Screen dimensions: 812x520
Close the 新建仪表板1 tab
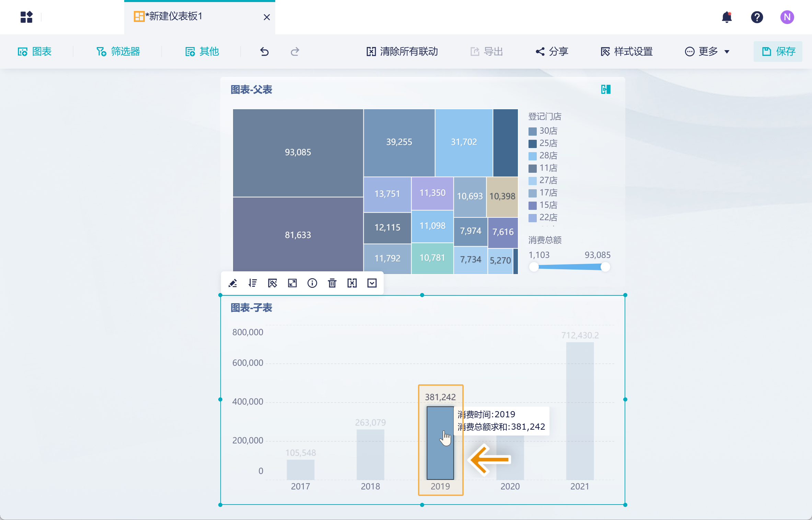point(267,17)
